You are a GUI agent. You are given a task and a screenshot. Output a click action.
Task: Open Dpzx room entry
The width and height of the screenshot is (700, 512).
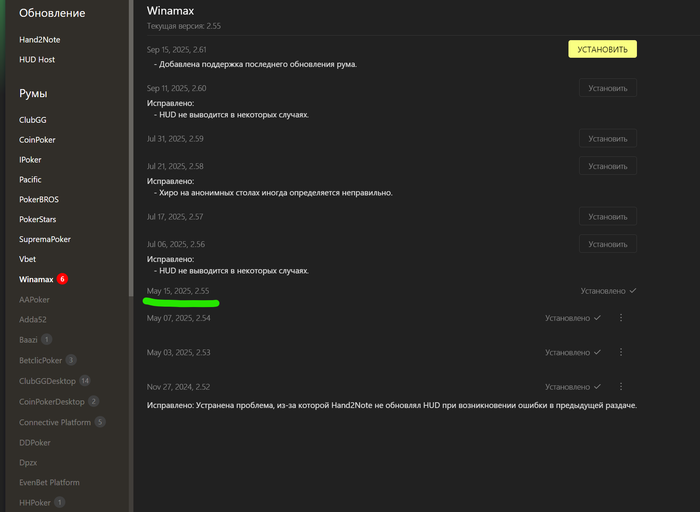click(x=28, y=462)
